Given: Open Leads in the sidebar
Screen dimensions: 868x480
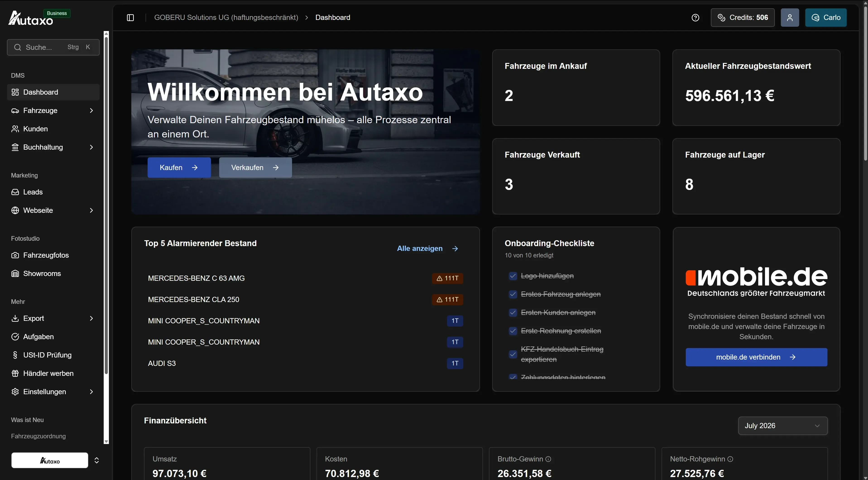Looking at the screenshot, I should [x=53, y=192].
